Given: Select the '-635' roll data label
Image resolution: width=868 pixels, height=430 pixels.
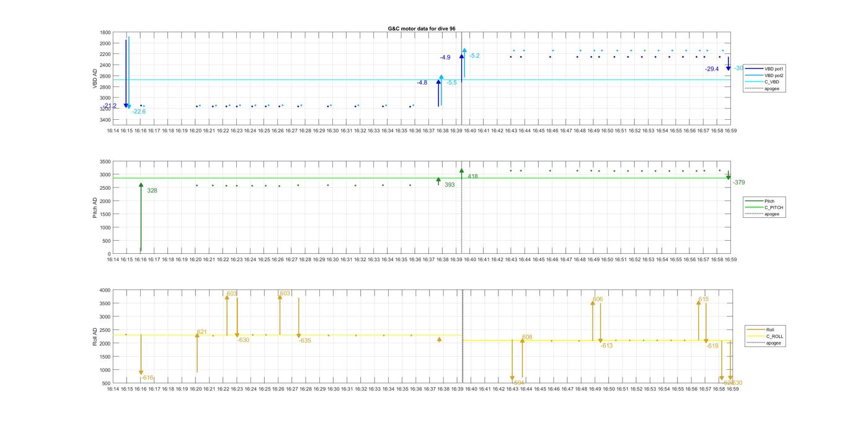Looking at the screenshot, I should (304, 341).
